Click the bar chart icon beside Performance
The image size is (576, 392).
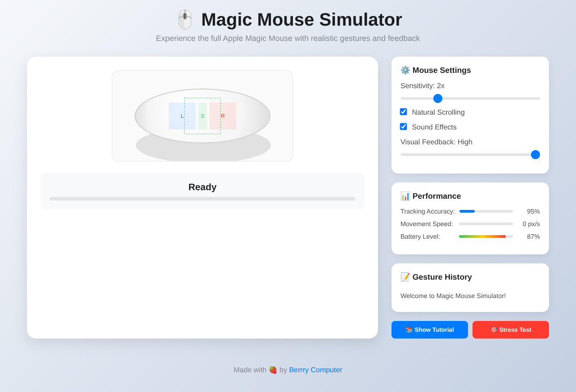click(405, 196)
